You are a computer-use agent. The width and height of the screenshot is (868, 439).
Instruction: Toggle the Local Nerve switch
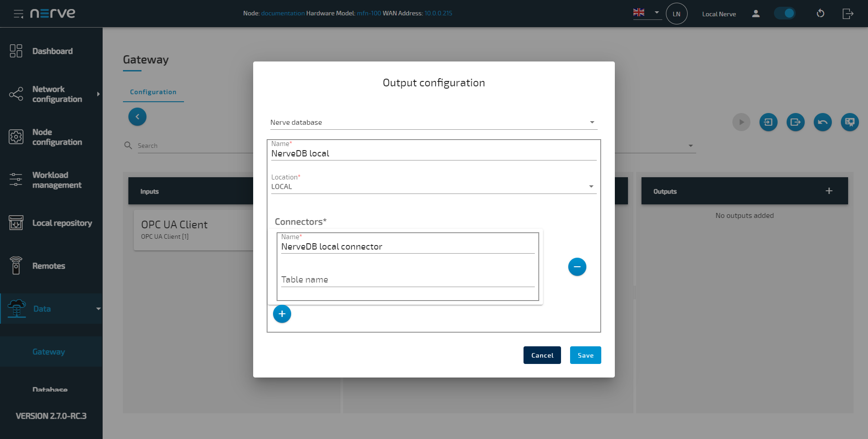(x=785, y=14)
